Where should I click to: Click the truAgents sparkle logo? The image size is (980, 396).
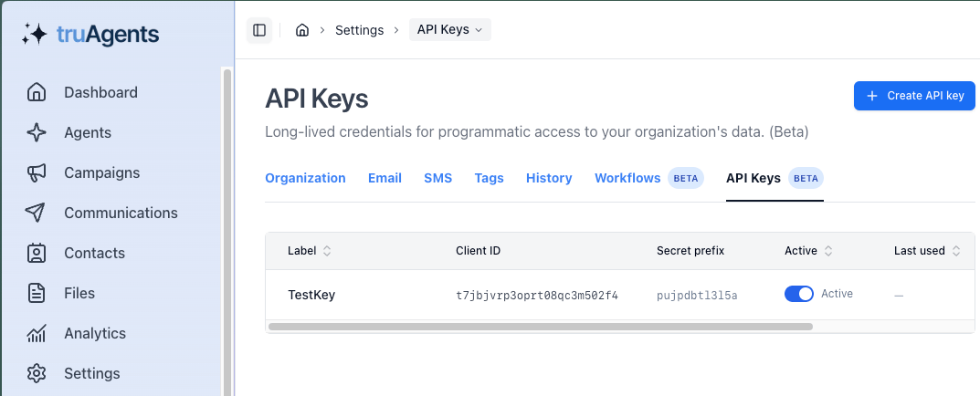click(x=35, y=35)
